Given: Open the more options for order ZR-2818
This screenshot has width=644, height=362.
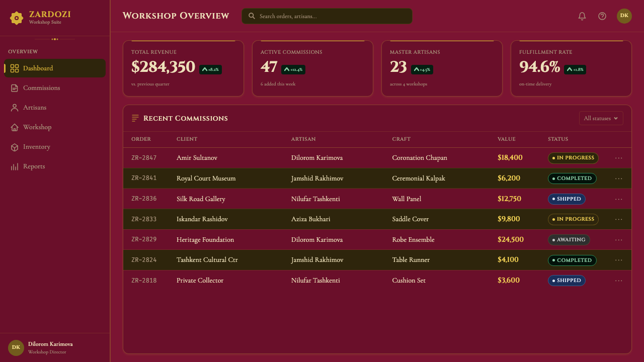Looking at the screenshot, I should 619,281.
